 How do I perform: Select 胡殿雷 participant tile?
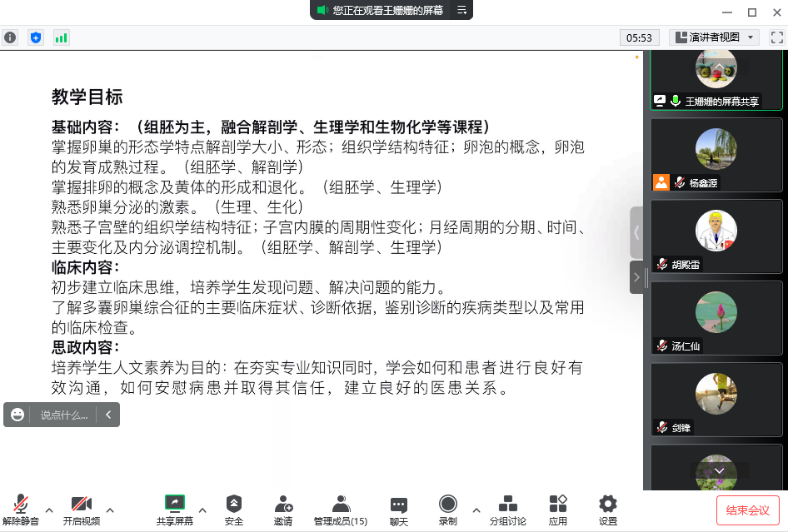click(716, 236)
